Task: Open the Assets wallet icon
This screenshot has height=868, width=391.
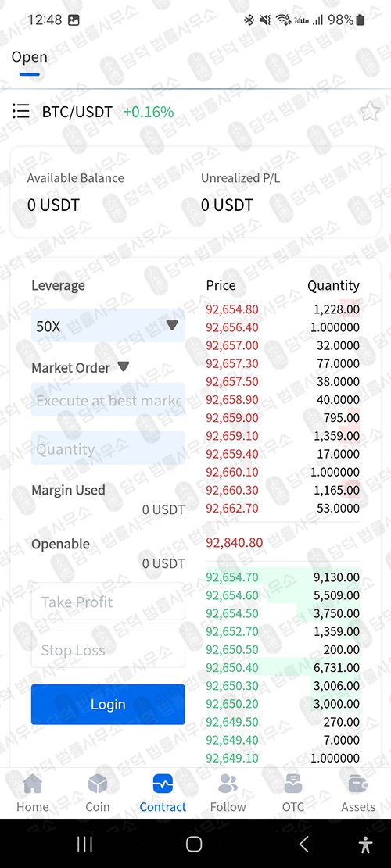Action: [x=358, y=784]
